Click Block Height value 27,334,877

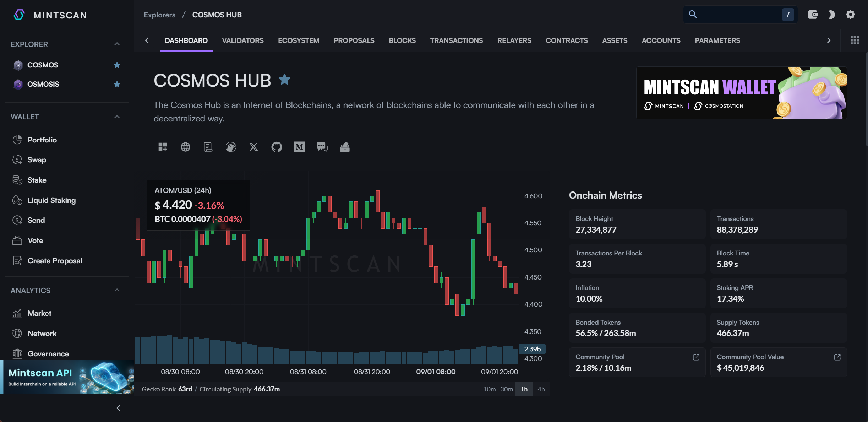pyautogui.click(x=596, y=230)
